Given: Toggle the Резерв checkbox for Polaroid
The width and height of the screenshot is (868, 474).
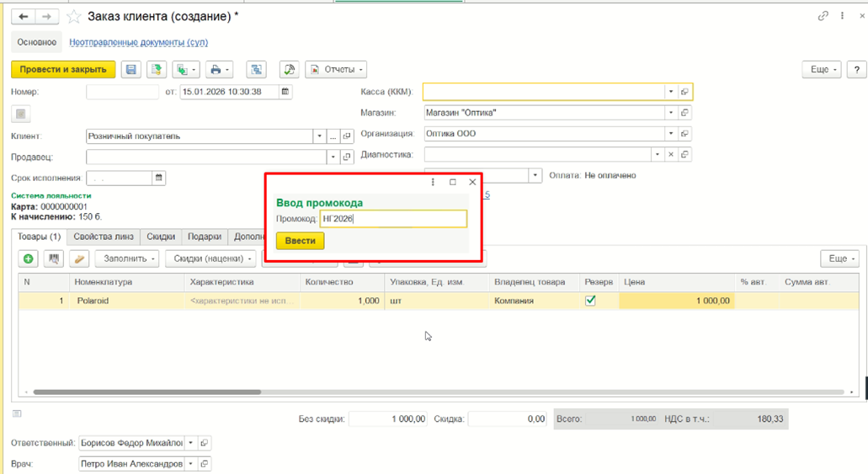Looking at the screenshot, I should 591,301.
